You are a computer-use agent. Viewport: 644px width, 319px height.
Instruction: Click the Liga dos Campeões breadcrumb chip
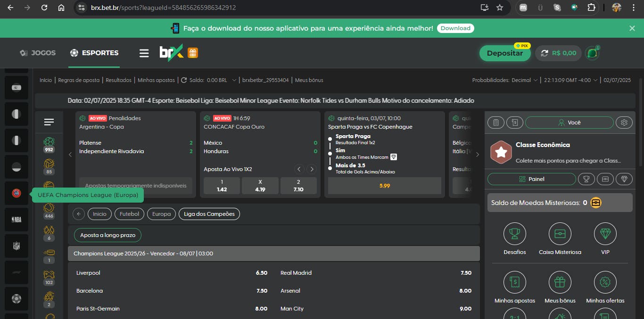click(x=209, y=214)
